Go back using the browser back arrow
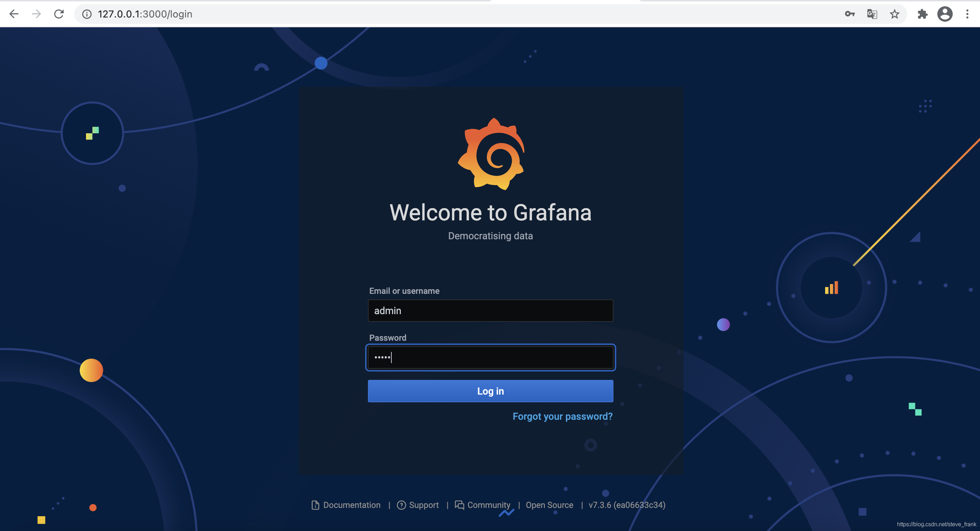The width and height of the screenshot is (980, 531). (x=14, y=14)
